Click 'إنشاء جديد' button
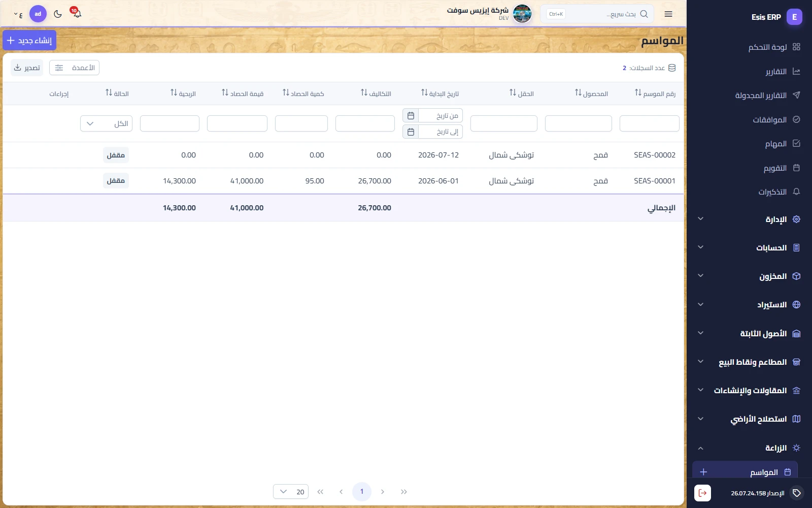812x508 pixels. [29, 40]
